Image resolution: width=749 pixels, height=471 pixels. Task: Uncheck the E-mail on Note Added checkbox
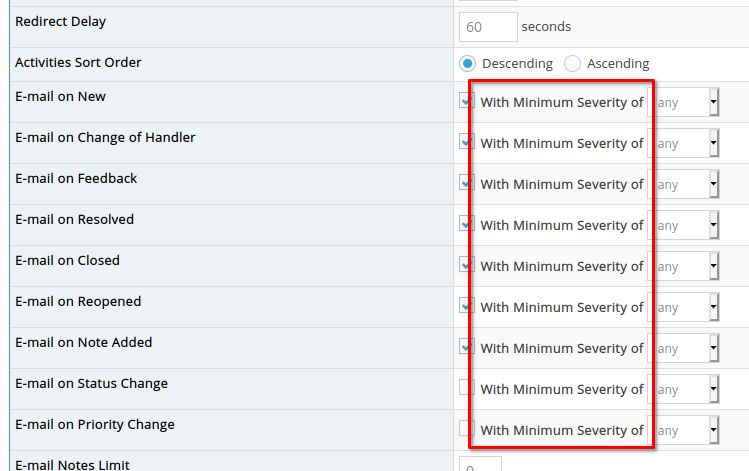(x=465, y=347)
